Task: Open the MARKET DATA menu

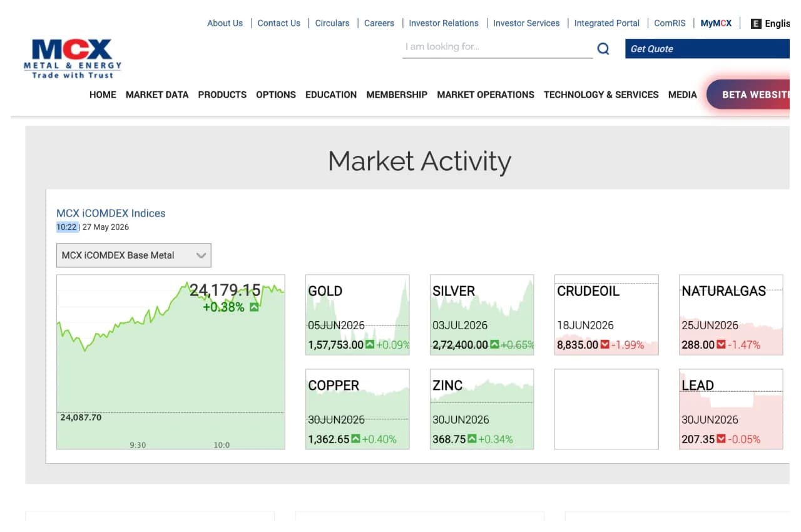Action: pos(157,95)
